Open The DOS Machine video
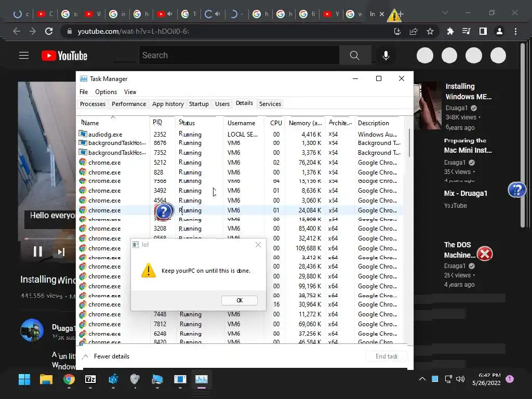Image resolution: width=532 pixels, height=399 pixels. pyautogui.click(x=459, y=250)
